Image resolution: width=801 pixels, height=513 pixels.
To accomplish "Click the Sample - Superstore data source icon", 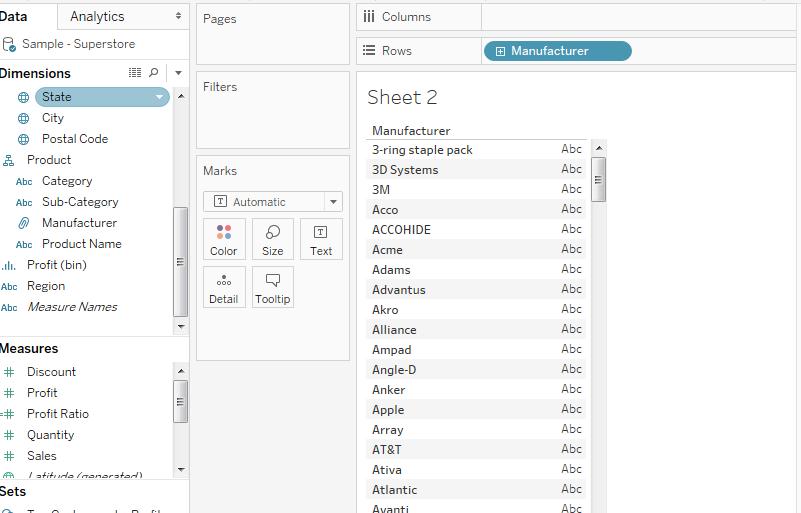I will click(x=9, y=44).
